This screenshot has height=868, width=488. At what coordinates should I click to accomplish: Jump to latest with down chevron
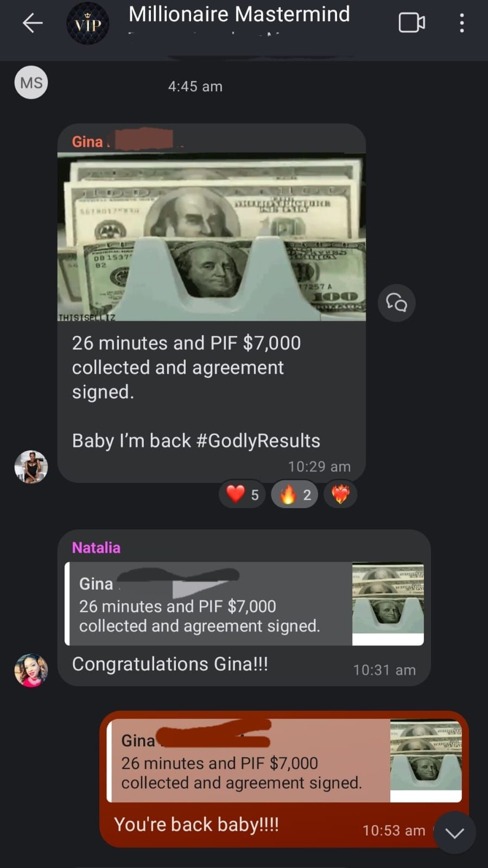click(454, 833)
